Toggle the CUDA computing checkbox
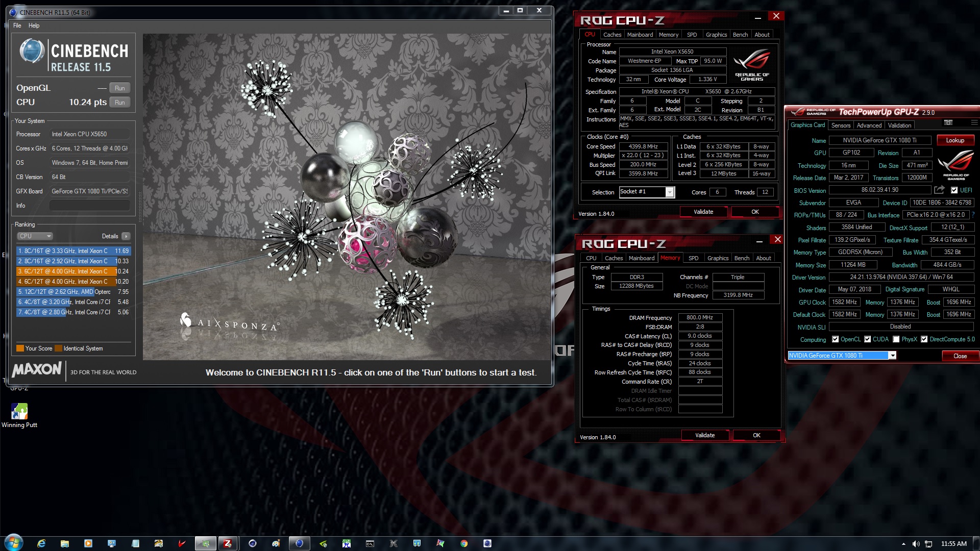980x551 pixels. click(x=867, y=339)
